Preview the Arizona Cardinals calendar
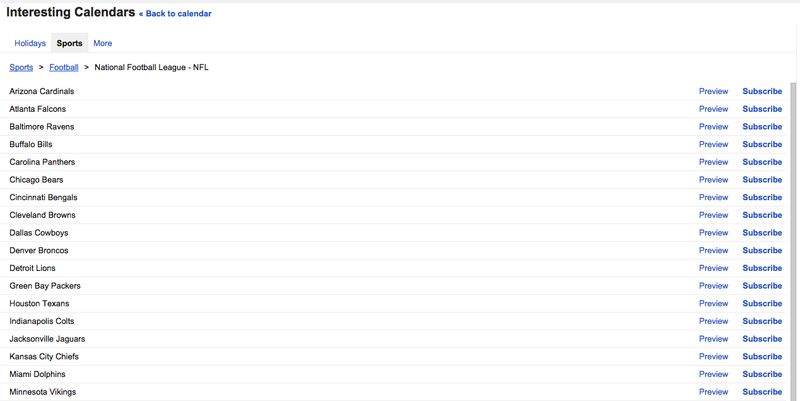This screenshot has width=800, height=401. [x=713, y=91]
